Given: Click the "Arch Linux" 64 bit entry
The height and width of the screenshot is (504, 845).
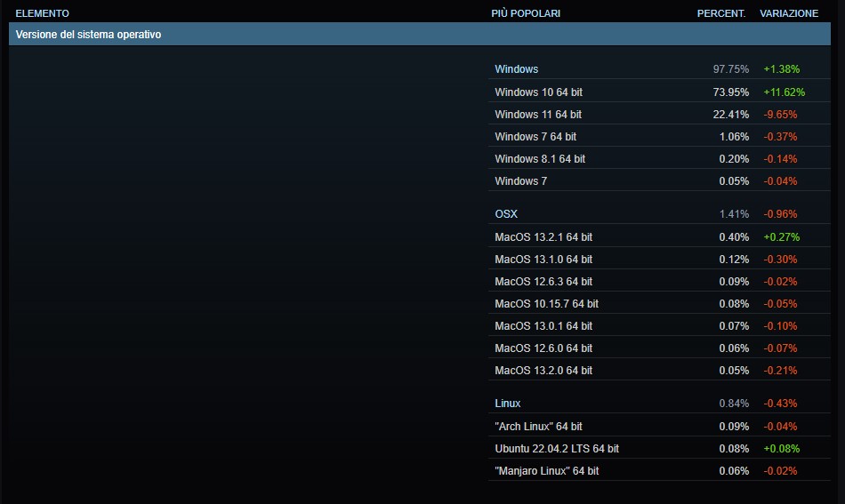Looking at the screenshot, I should [x=538, y=427].
